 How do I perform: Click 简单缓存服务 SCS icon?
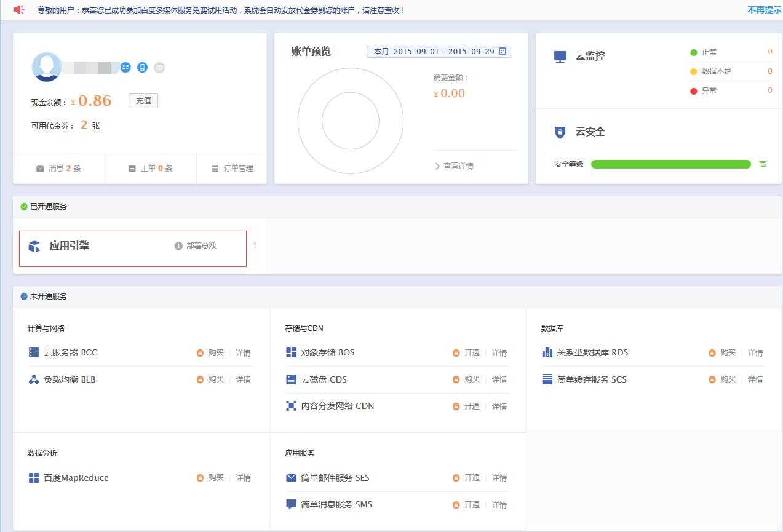[x=547, y=379]
